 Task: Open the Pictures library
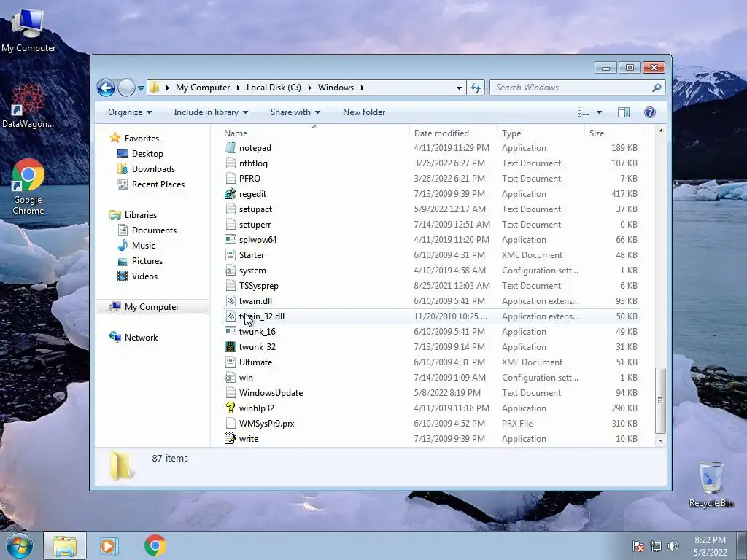click(147, 261)
